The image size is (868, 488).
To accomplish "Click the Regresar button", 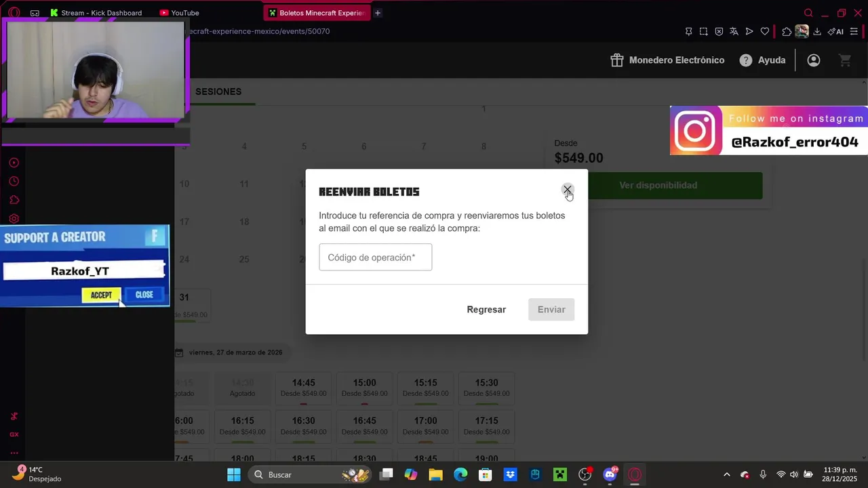I will pos(486,310).
